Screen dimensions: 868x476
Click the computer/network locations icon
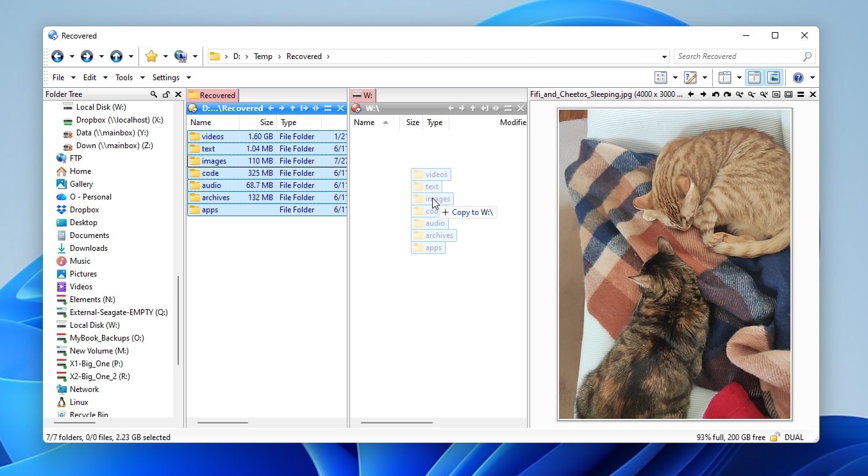click(181, 56)
